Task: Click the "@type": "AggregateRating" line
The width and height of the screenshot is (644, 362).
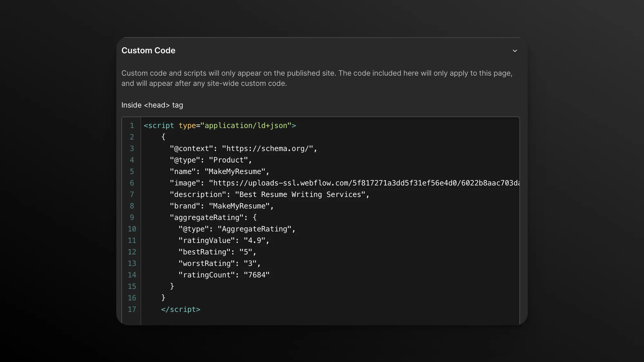Action: (237, 229)
